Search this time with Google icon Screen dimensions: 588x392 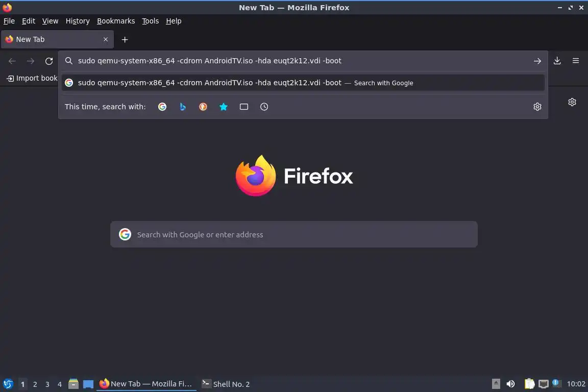point(162,107)
